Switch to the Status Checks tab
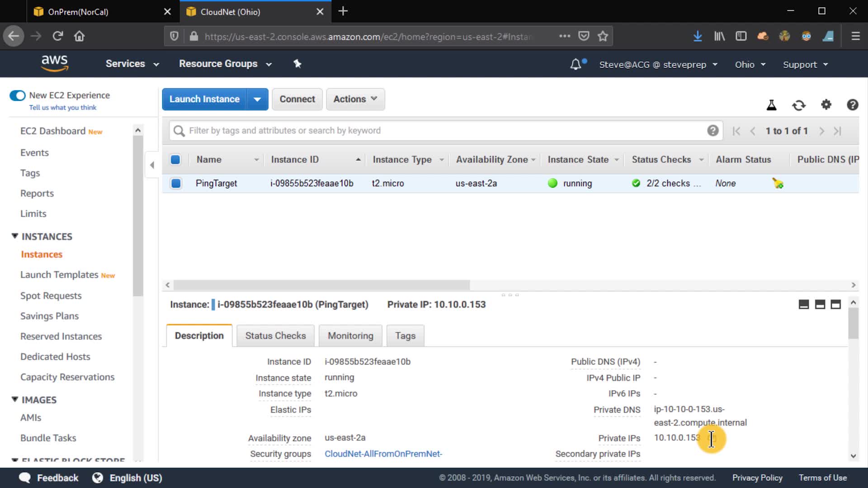 (275, 336)
